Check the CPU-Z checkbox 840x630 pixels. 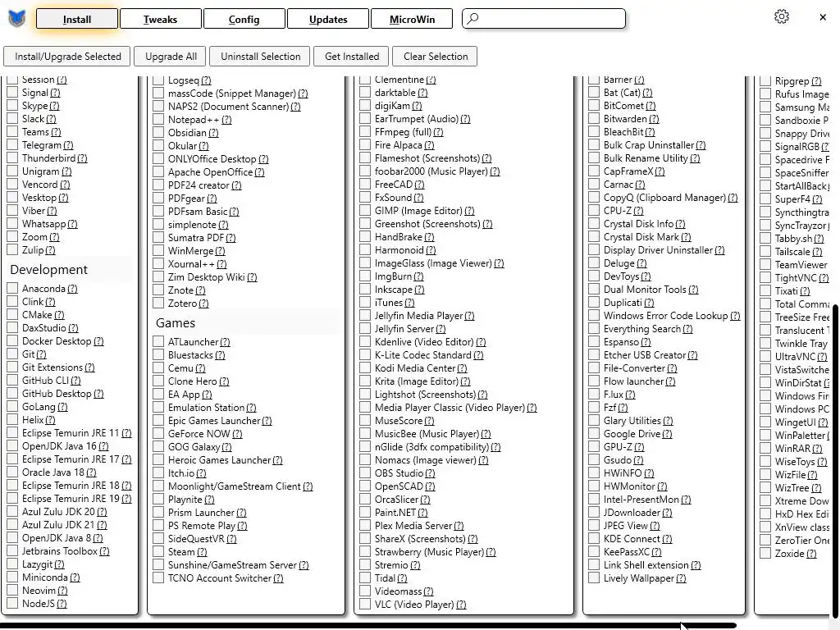pyautogui.click(x=594, y=211)
